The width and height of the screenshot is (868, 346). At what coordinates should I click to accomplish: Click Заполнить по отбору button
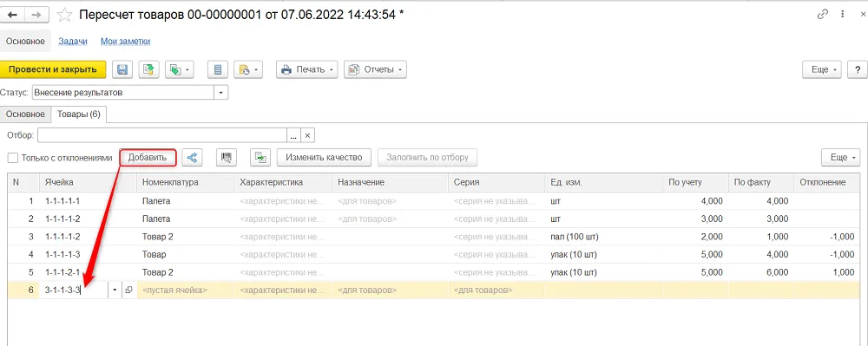click(427, 158)
